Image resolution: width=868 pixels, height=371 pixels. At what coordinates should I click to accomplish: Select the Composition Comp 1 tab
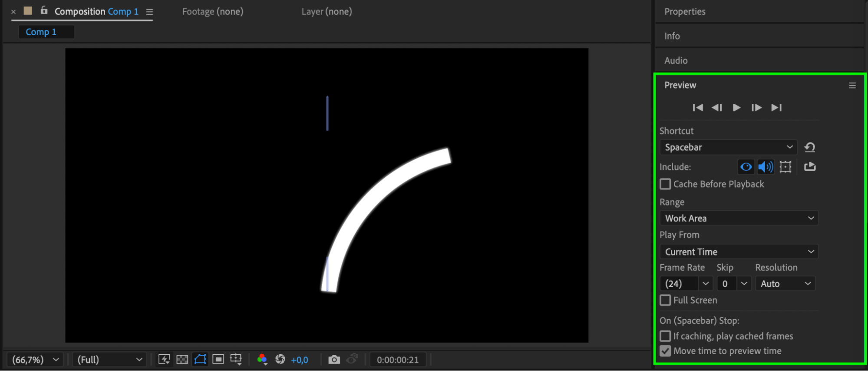pyautogui.click(x=96, y=12)
